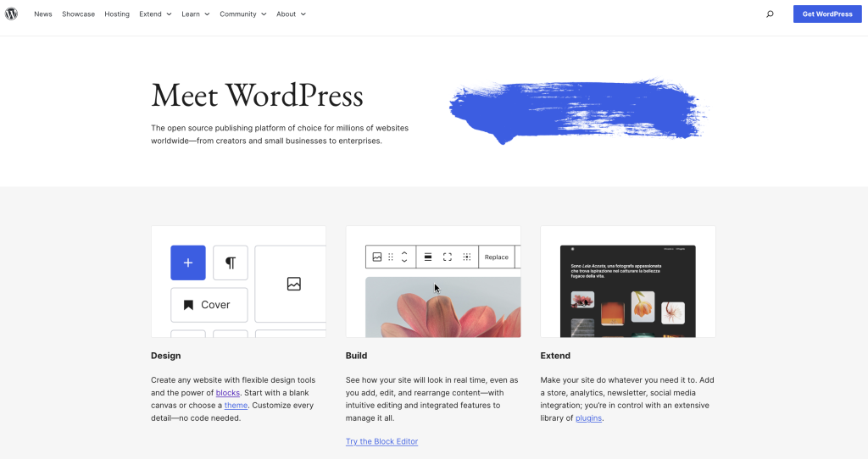Click the Get WordPress button
This screenshot has width=868, height=459.
827,14
